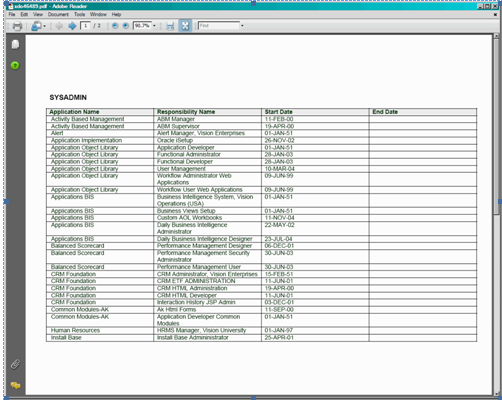Open the Attachments paperclip panel

15,364
